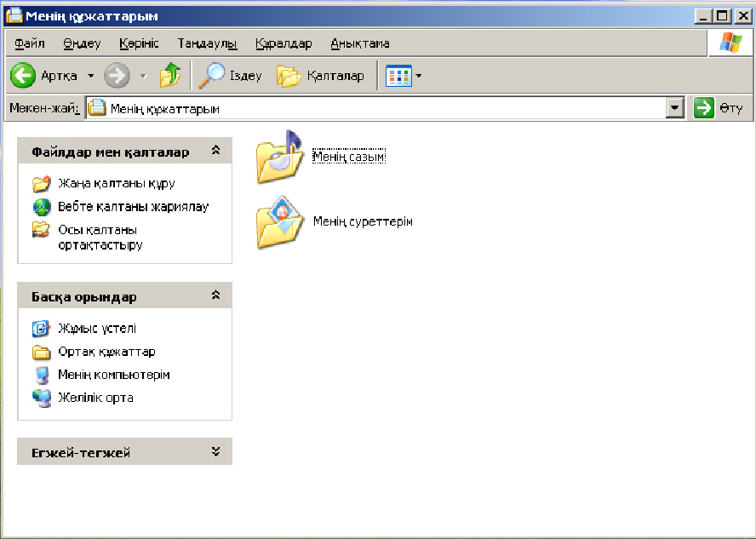Maximize the Менің құжаттарым window
This screenshot has height=539, width=756.
(723, 16)
